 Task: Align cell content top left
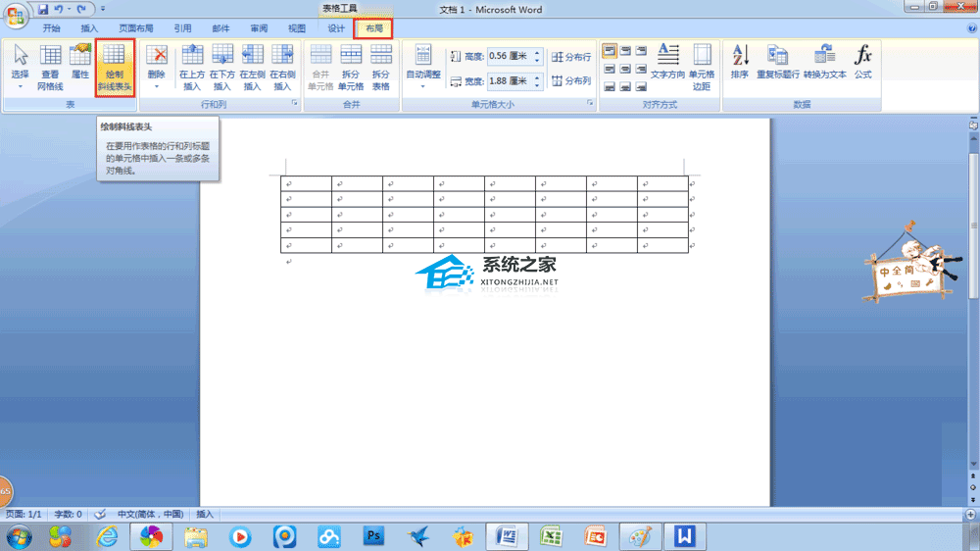[610, 51]
